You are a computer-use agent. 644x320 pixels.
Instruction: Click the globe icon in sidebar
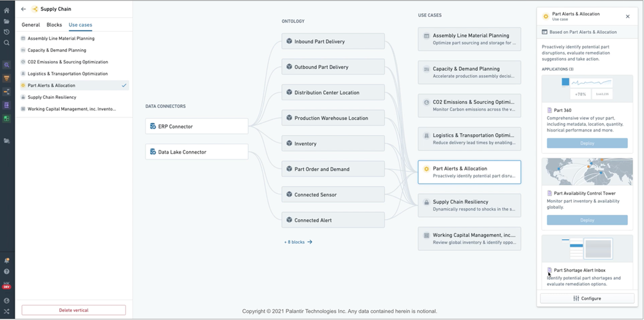click(7, 300)
